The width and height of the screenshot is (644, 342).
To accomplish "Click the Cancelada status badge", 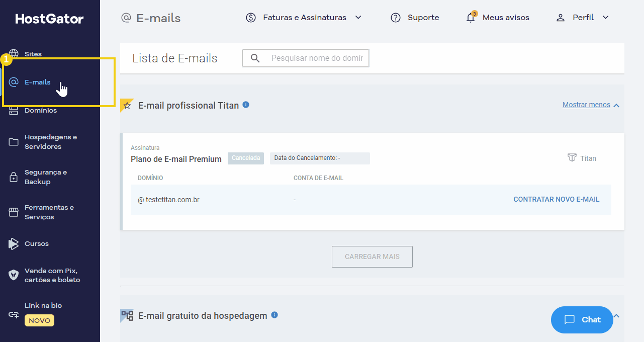I will click(x=246, y=158).
